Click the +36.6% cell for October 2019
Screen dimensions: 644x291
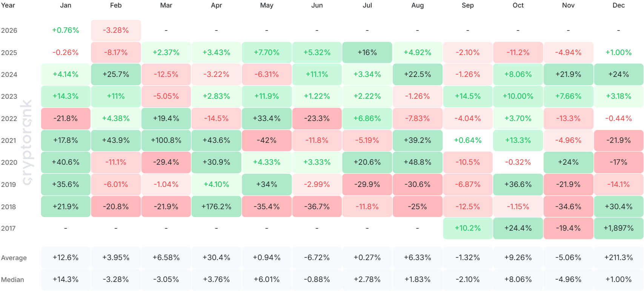(x=518, y=185)
